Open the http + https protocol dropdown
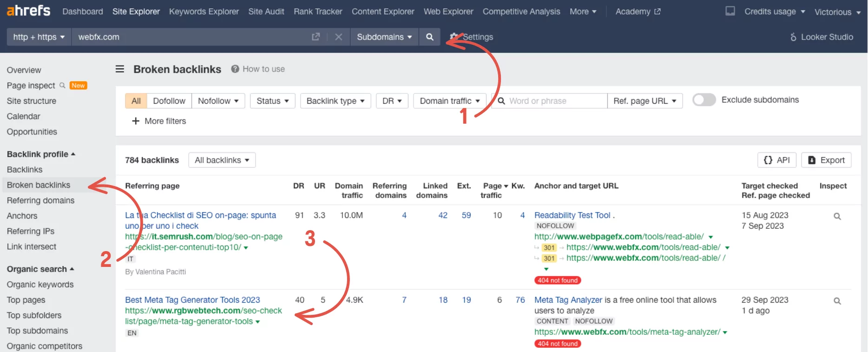The height and width of the screenshot is (352, 868). [x=39, y=37]
